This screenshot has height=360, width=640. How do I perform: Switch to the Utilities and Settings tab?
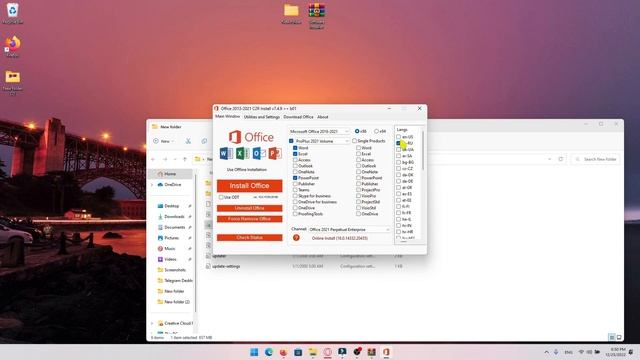point(262,117)
